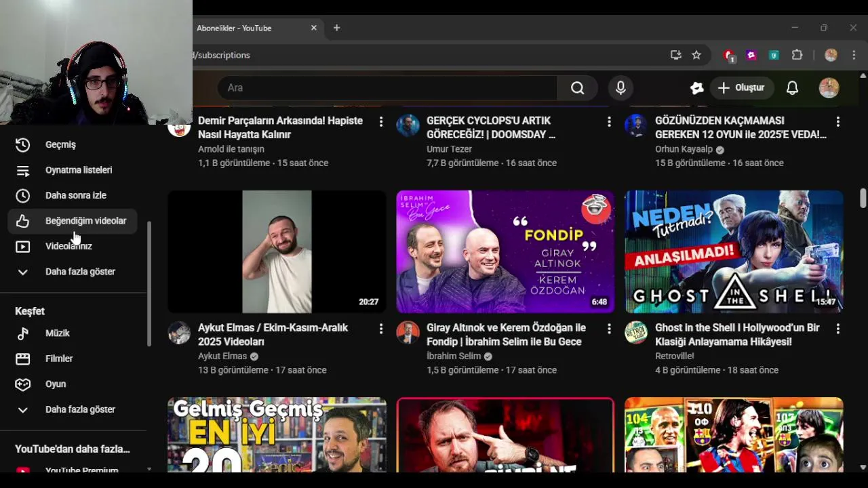
Task: Play the Ghost in the Shell thumbnail
Action: coord(734,251)
